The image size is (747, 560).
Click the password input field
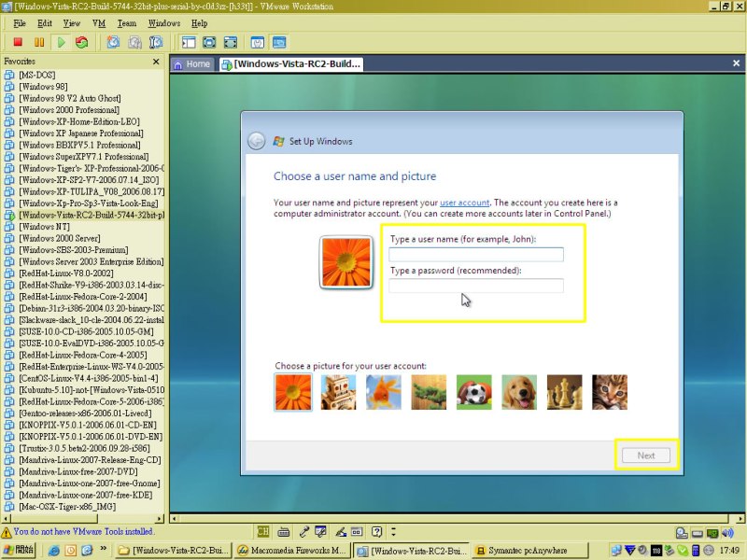pyautogui.click(x=476, y=286)
